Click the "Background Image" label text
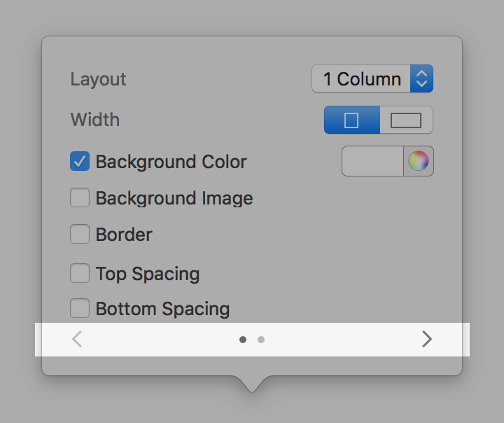 coord(174,198)
